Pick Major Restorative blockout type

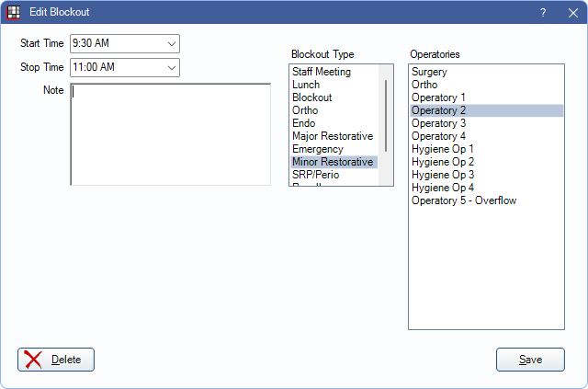[x=332, y=136]
